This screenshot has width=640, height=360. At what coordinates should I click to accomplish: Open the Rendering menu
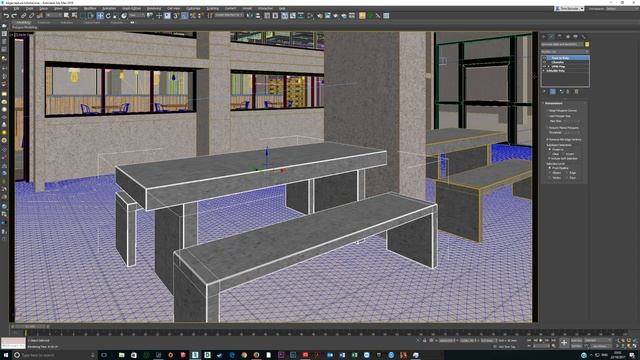pyautogui.click(x=154, y=8)
